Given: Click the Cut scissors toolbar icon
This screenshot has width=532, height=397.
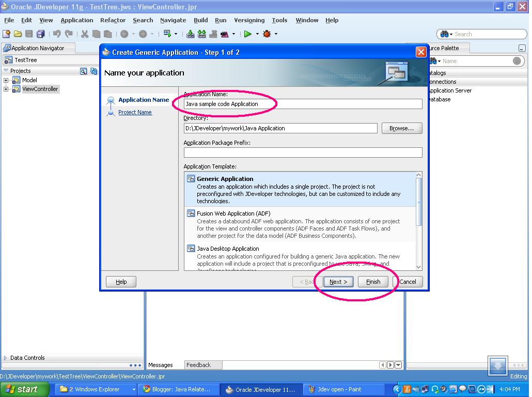Looking at the screenshot, I should pos(85,34).
